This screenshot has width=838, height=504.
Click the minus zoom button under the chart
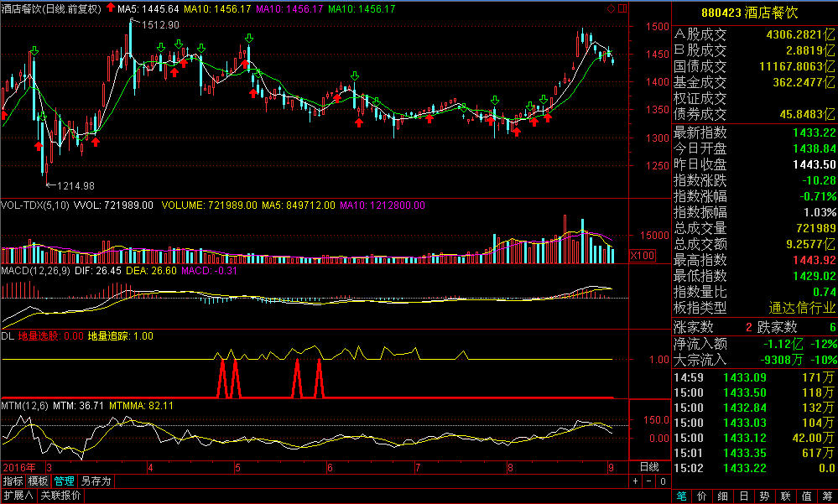(x=648, y=481)
